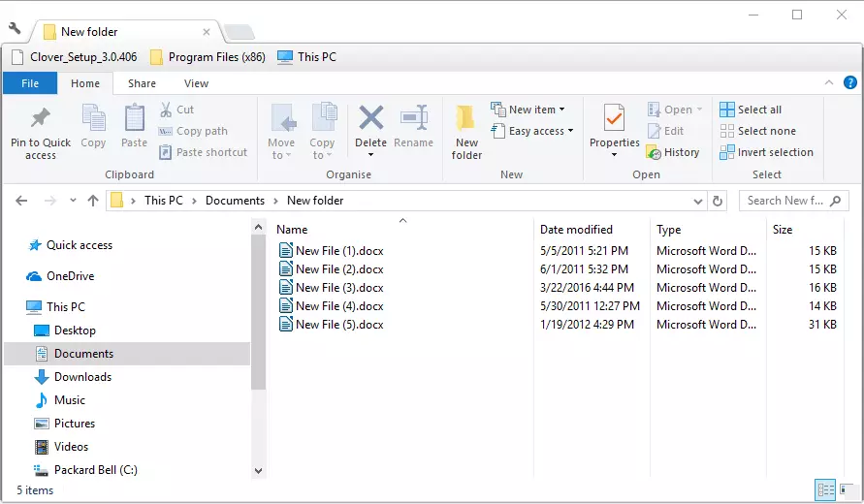
Task: Open Desktop in navigation pane
Action: click(x=65, y=331)
